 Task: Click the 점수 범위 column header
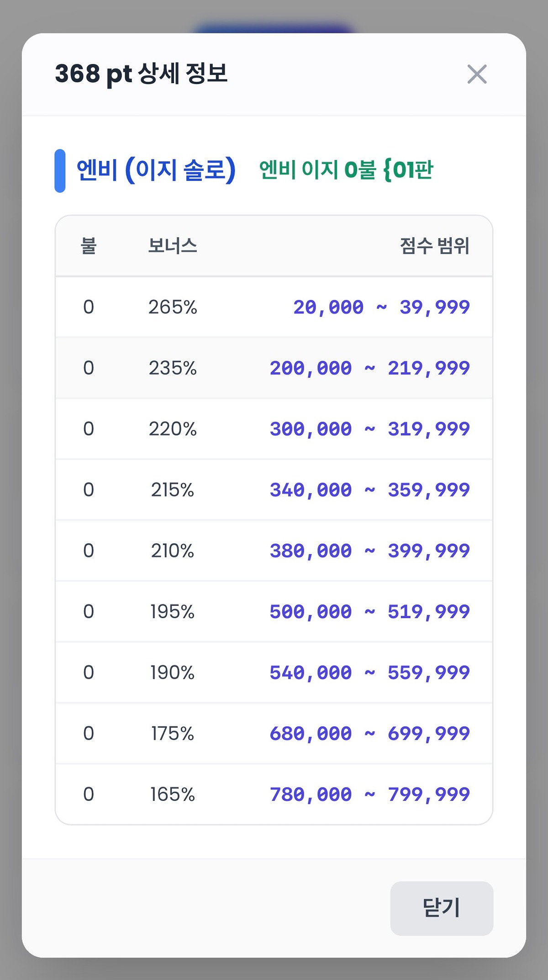click(434, 246)
